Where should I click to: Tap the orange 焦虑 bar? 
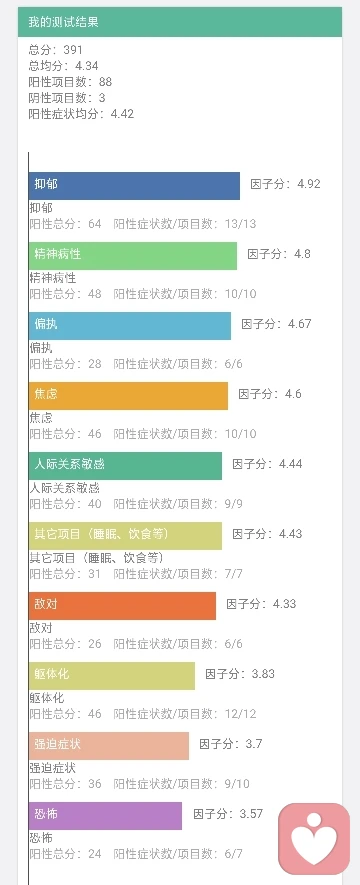tap(128, 396)
